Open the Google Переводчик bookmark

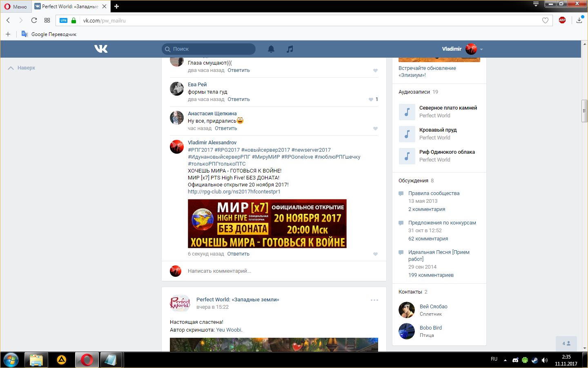49,34
